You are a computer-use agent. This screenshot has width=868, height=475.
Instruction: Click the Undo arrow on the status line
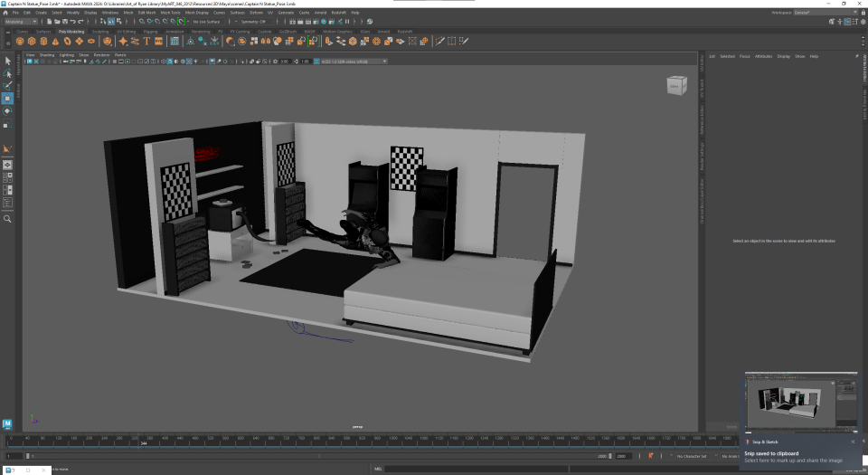click(x=72, y=22)
